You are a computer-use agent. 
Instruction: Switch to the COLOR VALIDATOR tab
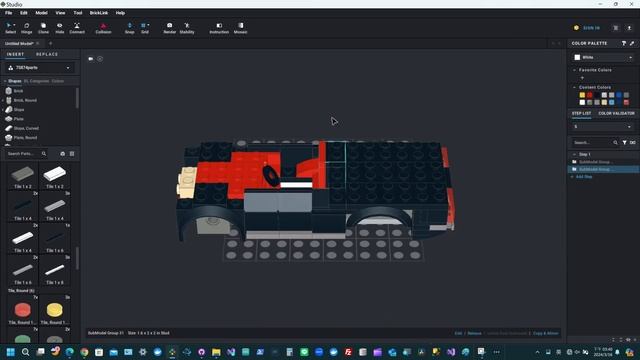coord(616,113)
